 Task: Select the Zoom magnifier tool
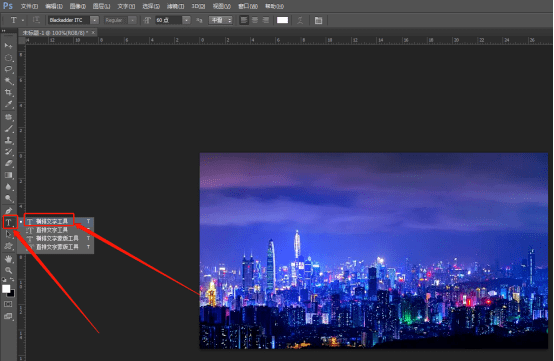(8, 271)
